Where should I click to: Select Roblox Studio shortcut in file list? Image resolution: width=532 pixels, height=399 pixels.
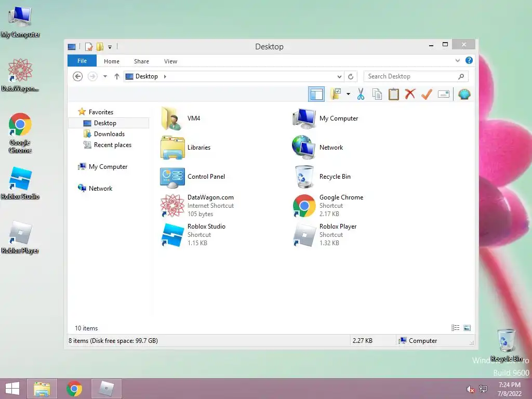193,234
